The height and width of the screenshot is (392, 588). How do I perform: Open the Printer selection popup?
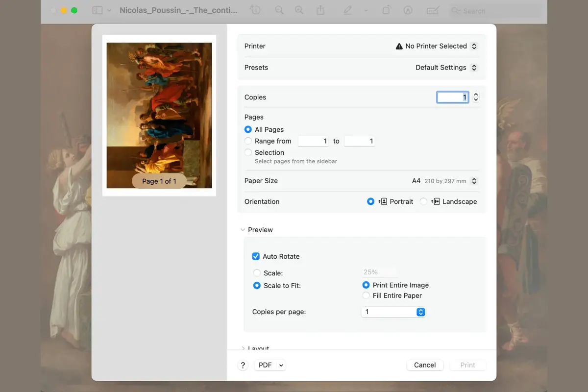click(x=436, y=46)
